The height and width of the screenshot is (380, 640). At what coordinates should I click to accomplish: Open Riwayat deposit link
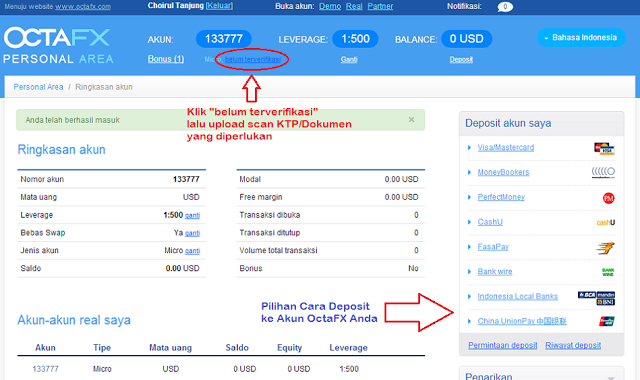(x=573, y=345)
